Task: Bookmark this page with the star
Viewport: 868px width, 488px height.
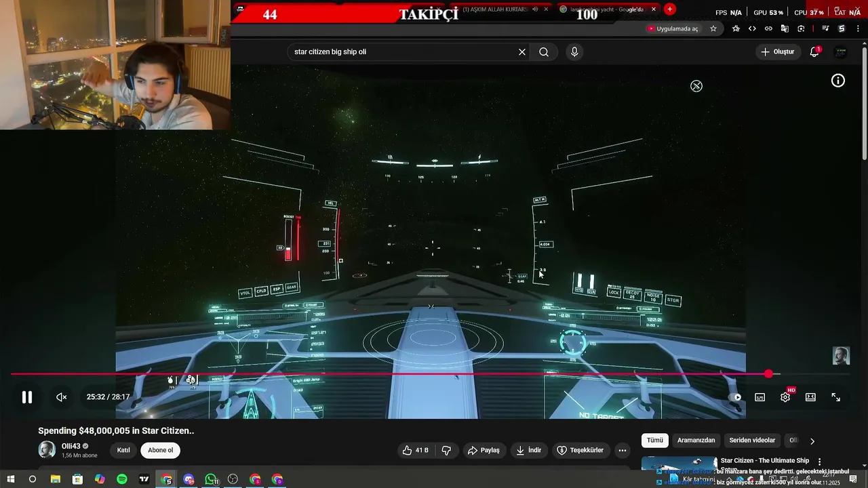Action: click(713, 28)
